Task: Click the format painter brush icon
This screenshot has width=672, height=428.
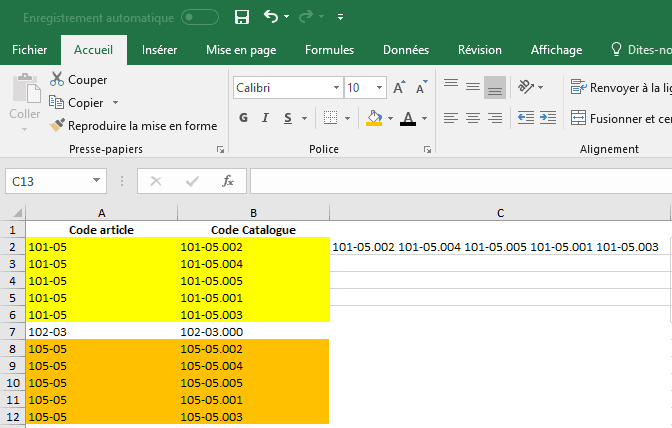Action: pos(58,125)
